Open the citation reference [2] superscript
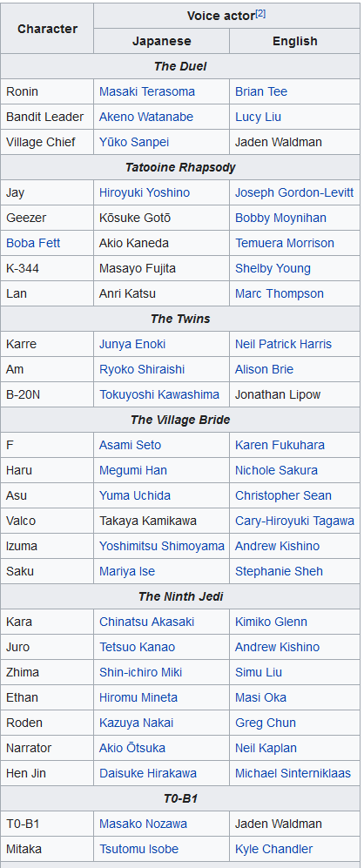 pos(260,14)
